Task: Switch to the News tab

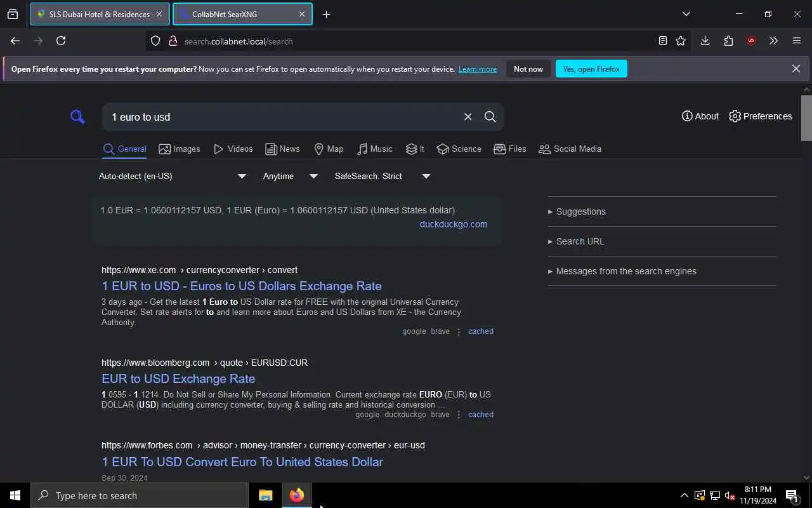Action: tap(282, 149)
